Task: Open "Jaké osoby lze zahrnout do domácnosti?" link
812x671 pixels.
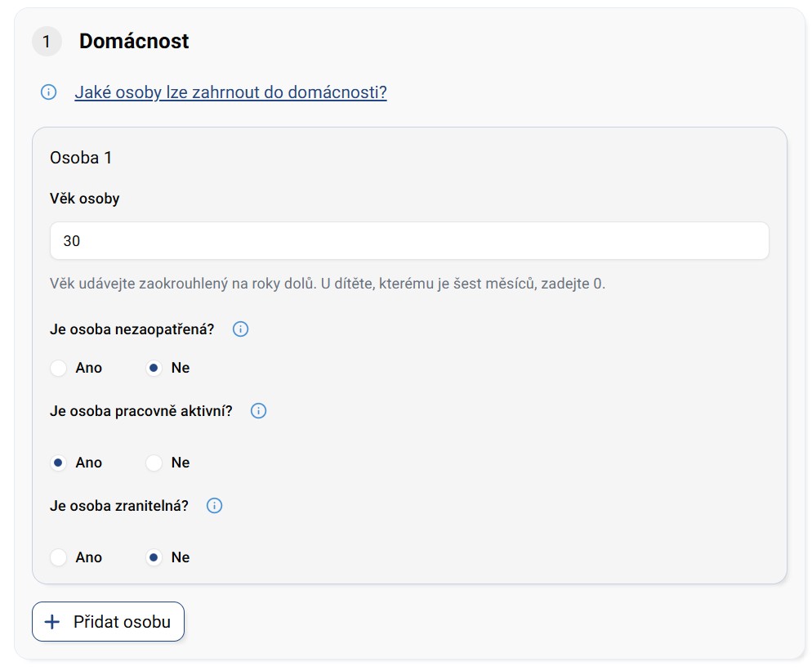Action: tap(230, 92)
